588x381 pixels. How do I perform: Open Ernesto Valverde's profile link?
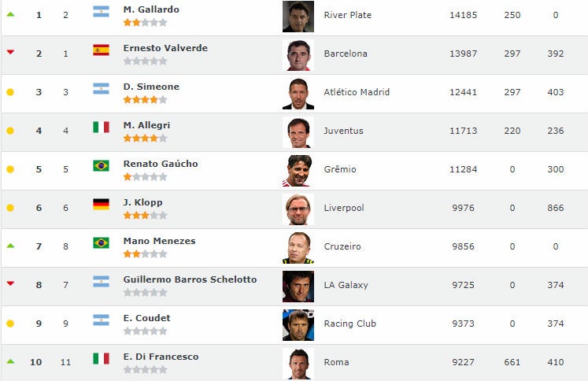coord(165,48)
